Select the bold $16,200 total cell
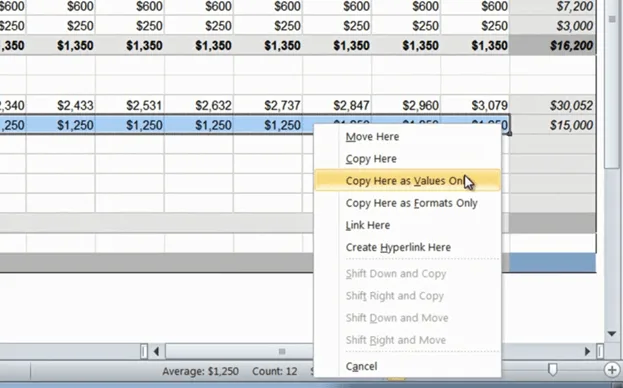Screen dimensions: 623x388 (x=553, y=46)
